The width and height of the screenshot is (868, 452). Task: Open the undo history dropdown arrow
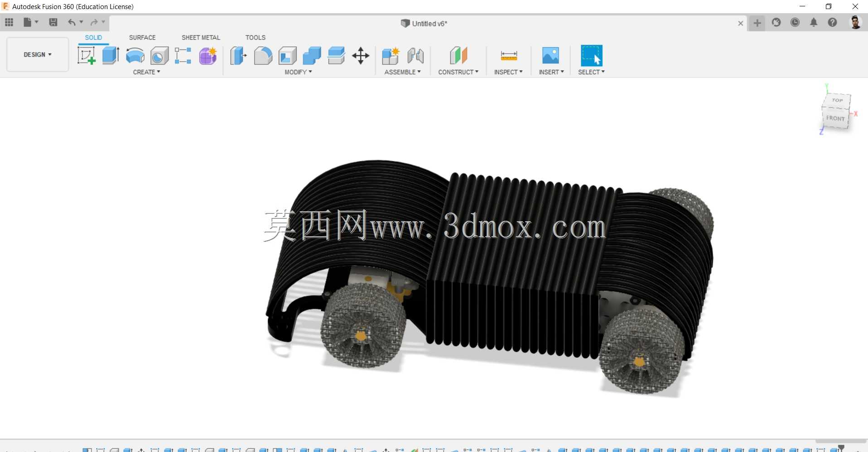tap(82, 22)
